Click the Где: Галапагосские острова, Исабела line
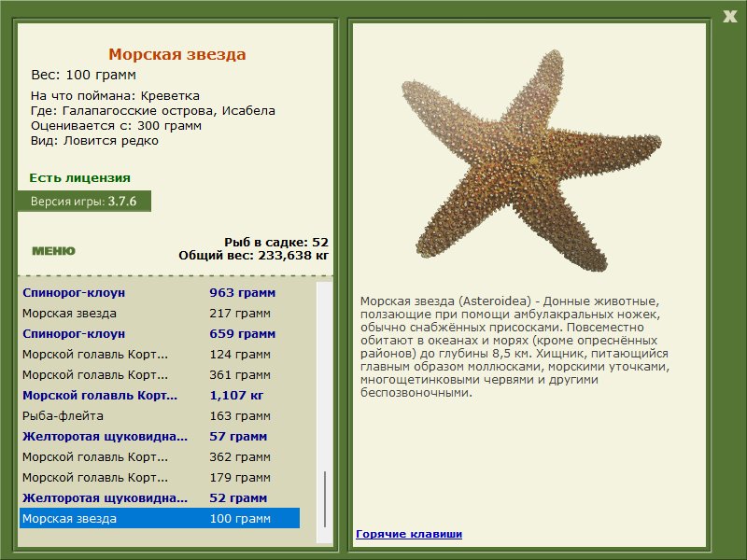Screen dimensions: 747x560 point(153,110)
